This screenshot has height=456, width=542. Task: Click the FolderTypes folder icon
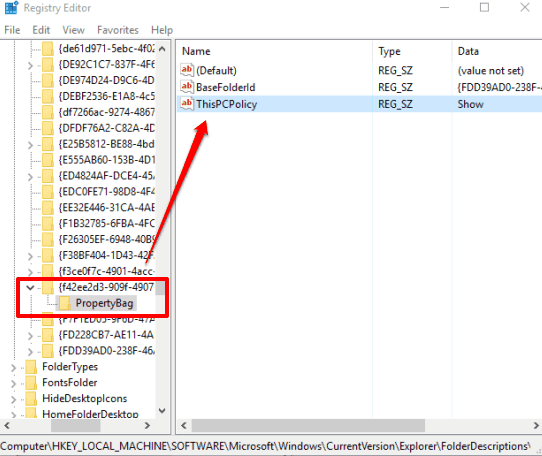click(31, 367)
